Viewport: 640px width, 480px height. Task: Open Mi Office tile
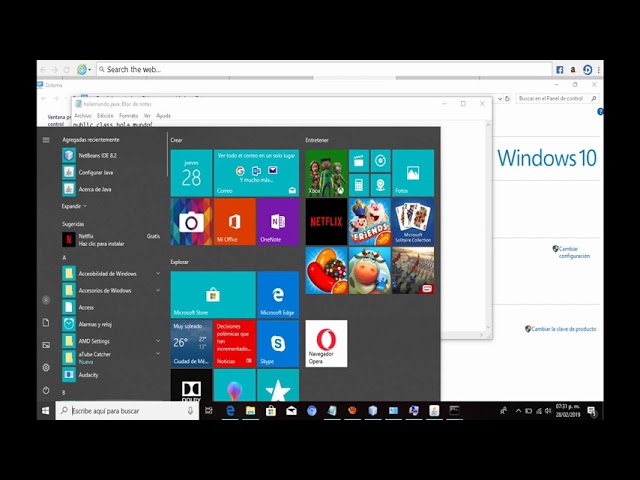coord(235,222)
